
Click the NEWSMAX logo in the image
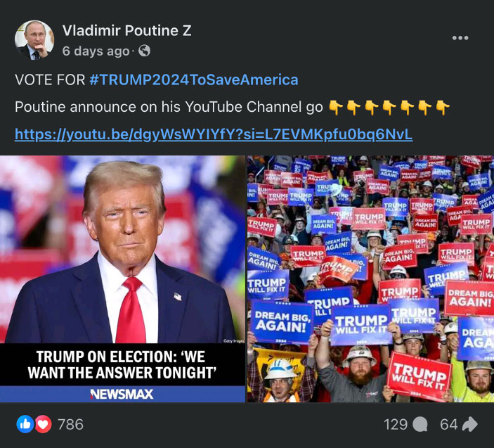122,394
